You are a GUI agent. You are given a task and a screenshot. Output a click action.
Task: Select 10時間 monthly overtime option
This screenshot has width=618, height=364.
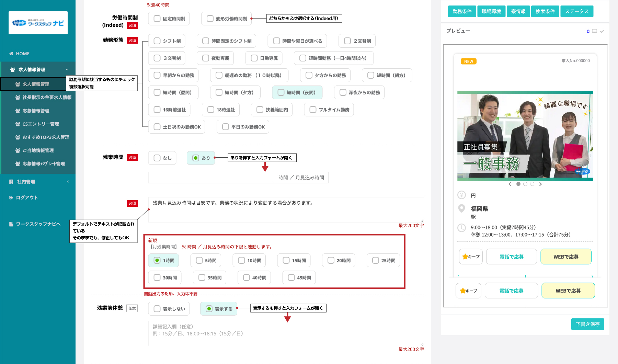tap(242, 261)
